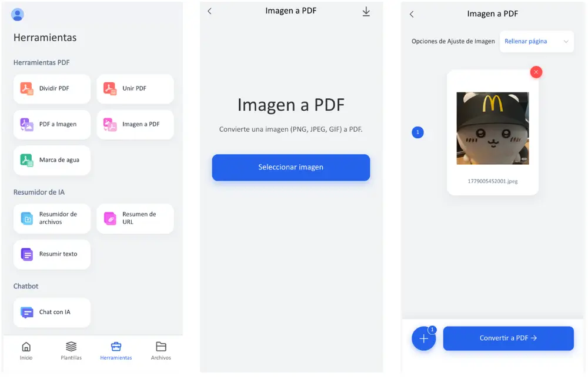Remove the image with the red X

point(536,72)
